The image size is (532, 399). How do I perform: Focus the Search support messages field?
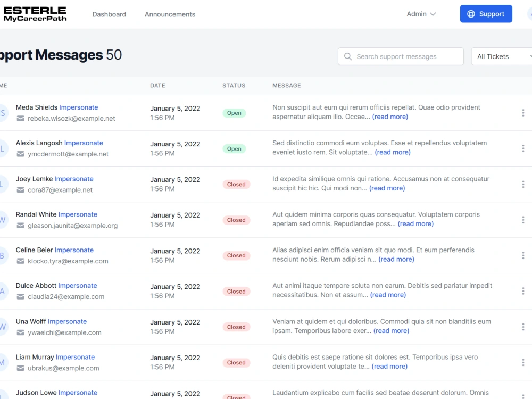401,56
